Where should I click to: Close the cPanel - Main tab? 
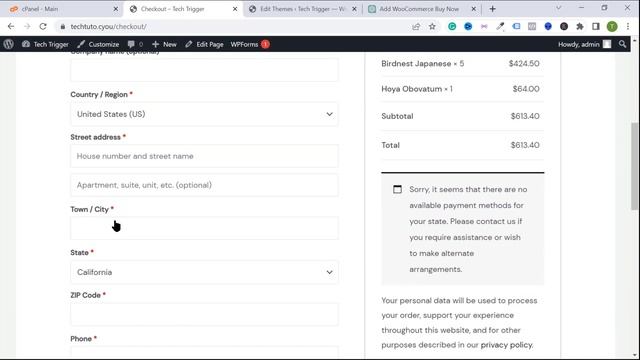[116, 9]
